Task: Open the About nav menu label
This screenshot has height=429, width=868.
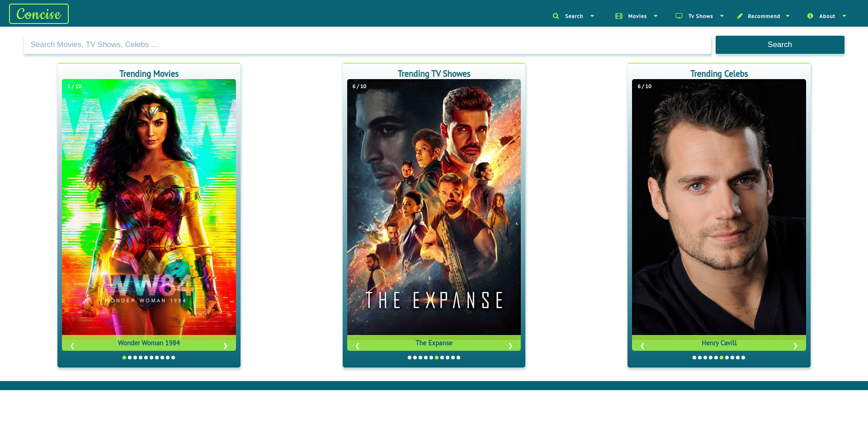Action: coord(827,16)
